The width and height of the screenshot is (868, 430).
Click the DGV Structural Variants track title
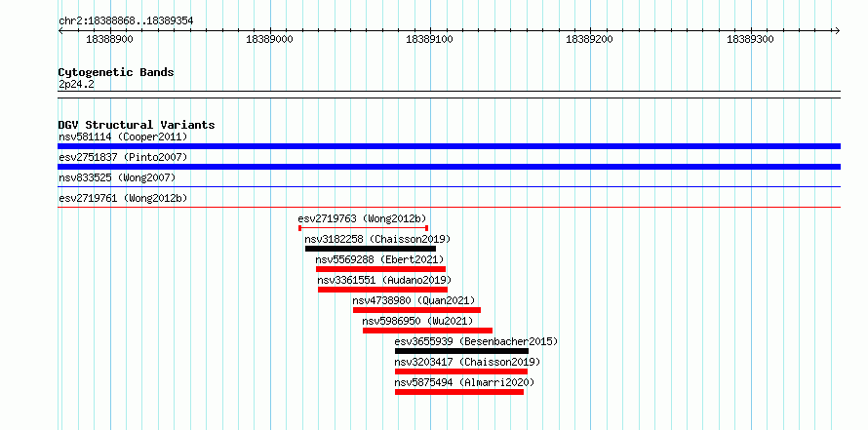(x=137, y=125)
